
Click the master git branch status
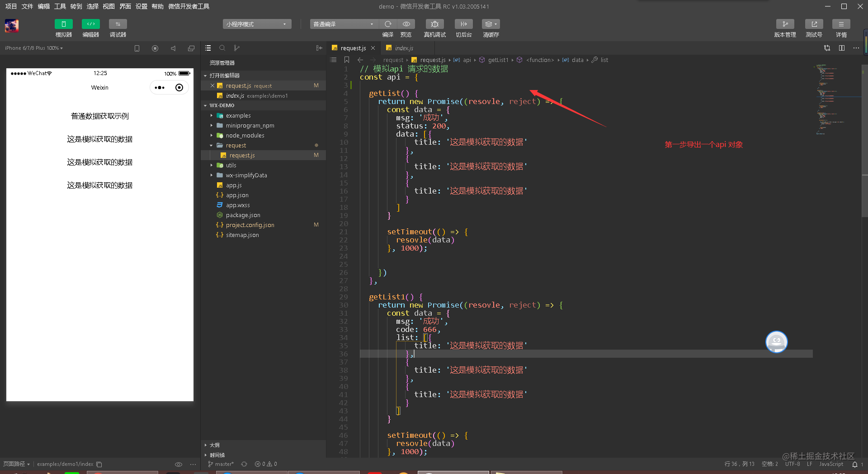[221, 464]
